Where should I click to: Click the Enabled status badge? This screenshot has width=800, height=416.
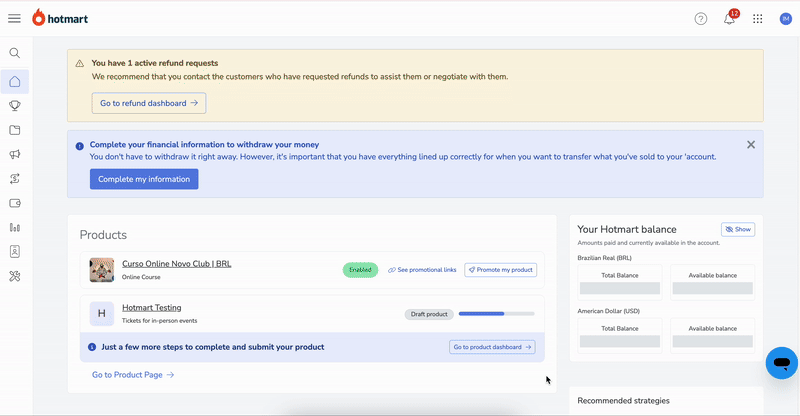[360, 270]
